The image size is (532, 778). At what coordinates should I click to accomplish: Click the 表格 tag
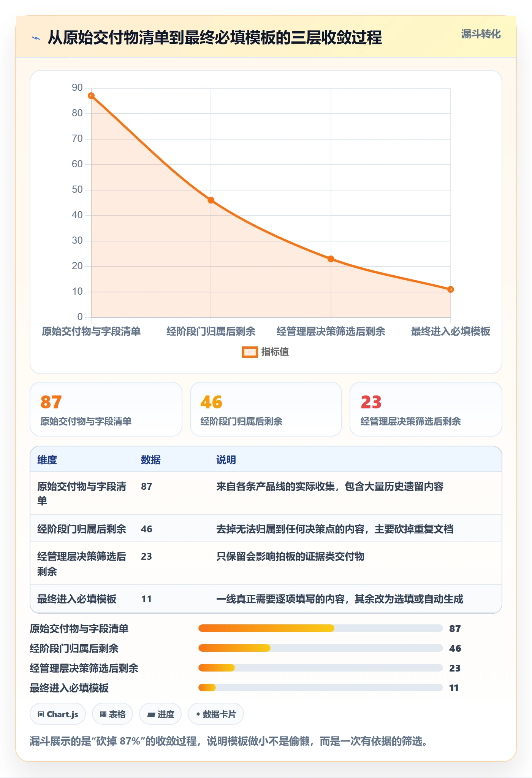coord(112,714)
